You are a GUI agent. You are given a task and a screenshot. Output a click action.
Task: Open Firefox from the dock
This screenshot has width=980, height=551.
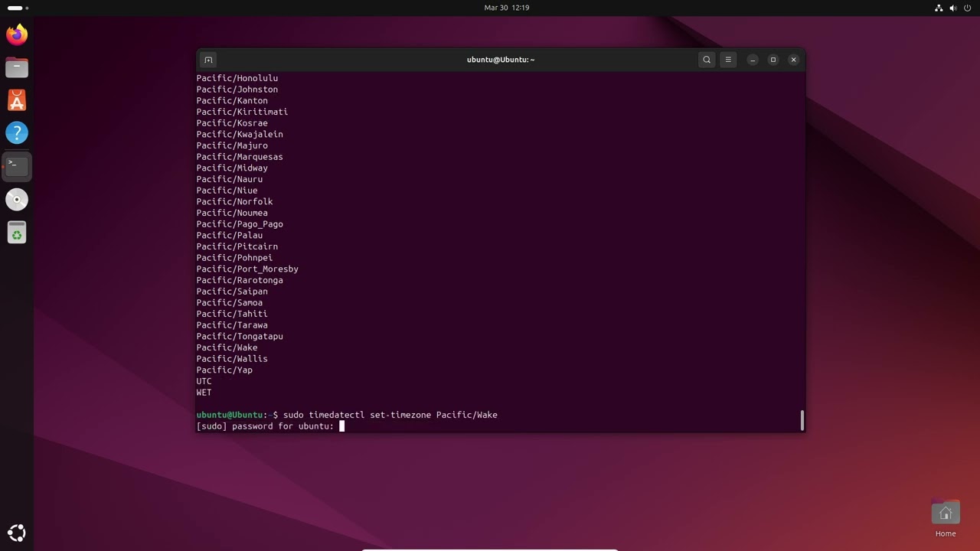[x=17, y=34]
